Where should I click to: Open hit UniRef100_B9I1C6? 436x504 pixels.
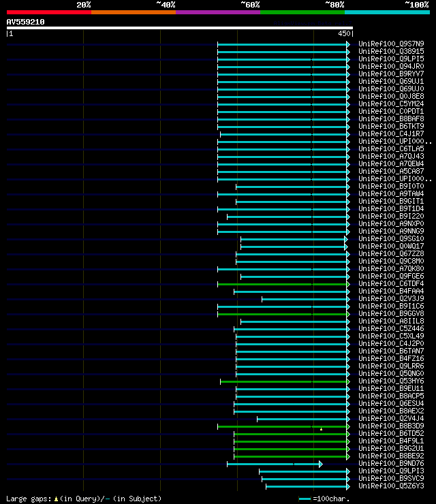pos(391,306)
